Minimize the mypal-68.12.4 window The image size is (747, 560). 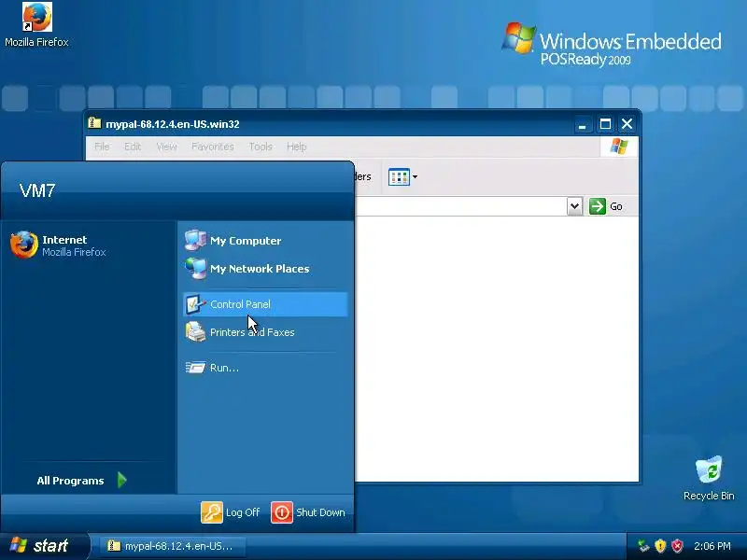[582, 124]
